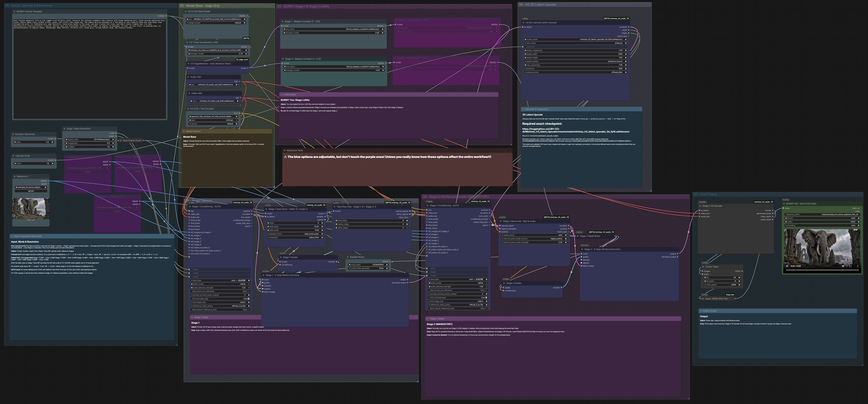
Task: Play the saved final video preview
Action: 787,266
